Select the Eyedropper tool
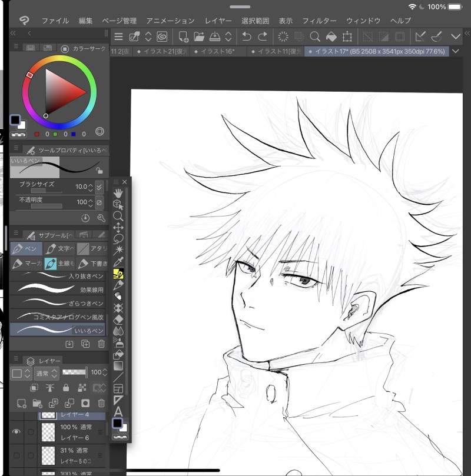Screen dimensions: 471x476 [x=118, y=262]
